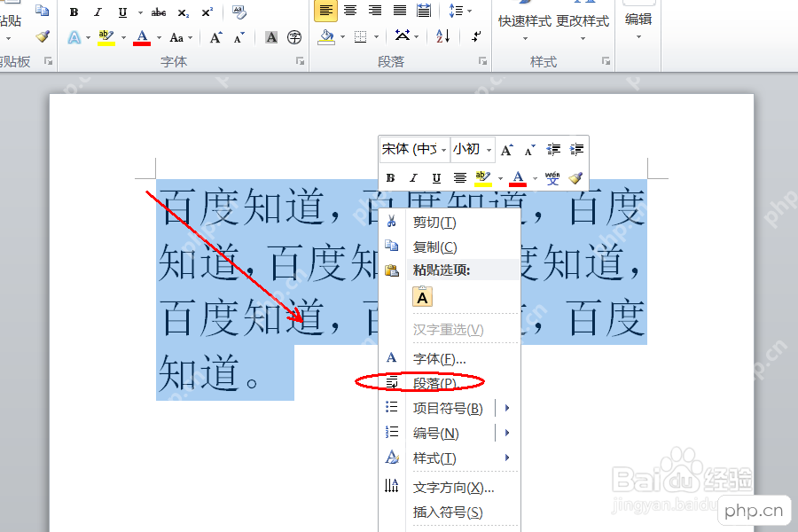Open 段落(P)... from the context menu

450,383
